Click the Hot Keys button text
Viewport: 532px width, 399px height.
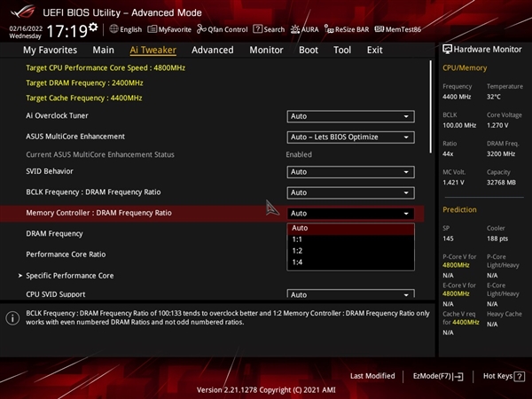pos(497,376)
